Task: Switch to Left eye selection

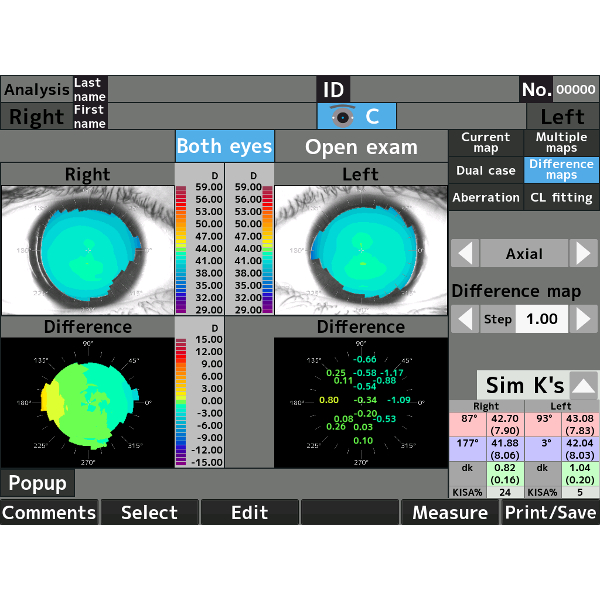Action: click(562, 116)
